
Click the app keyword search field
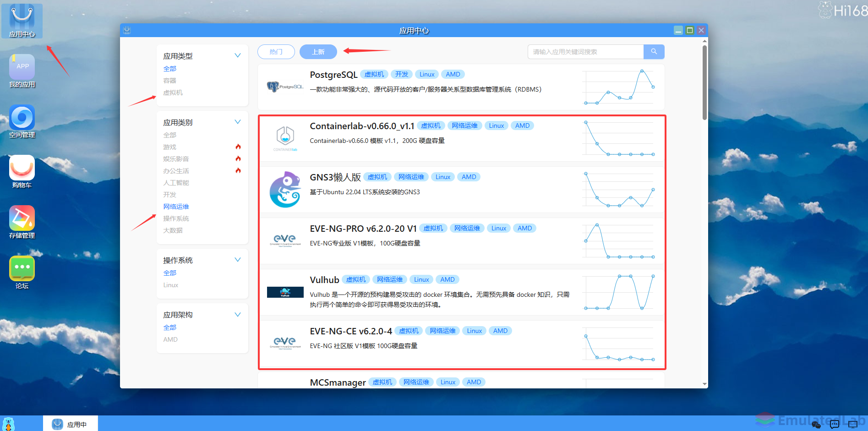585,52
